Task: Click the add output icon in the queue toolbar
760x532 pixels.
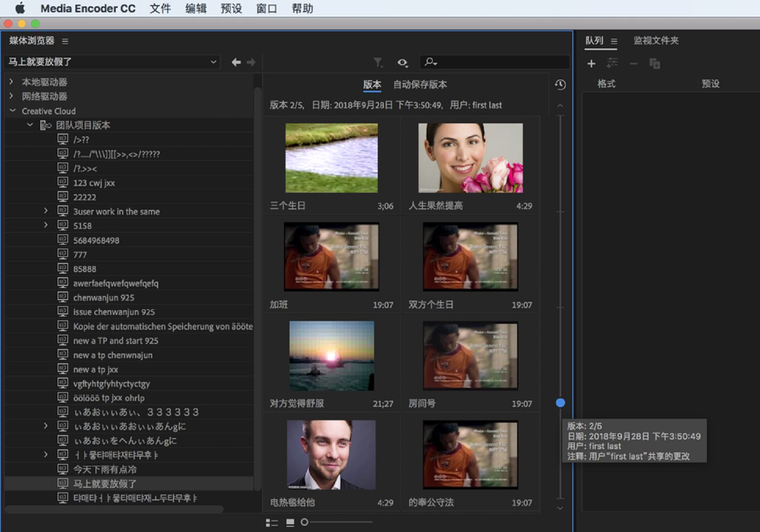Action: (x=612, y=64)
